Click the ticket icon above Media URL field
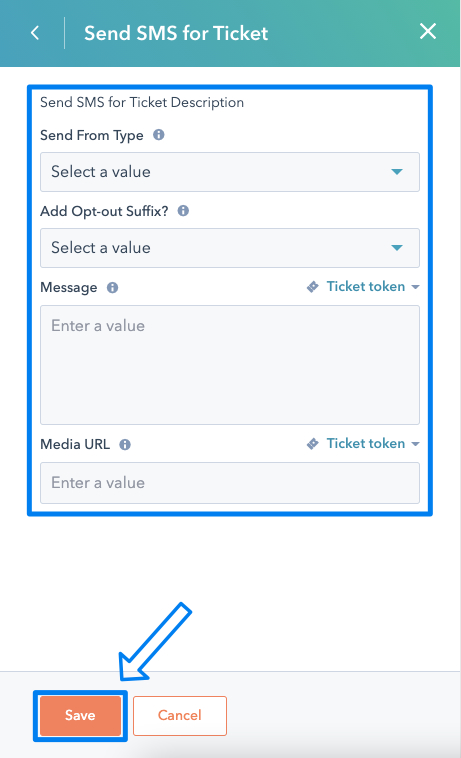 pyautogui.click(x=313, y=443)
